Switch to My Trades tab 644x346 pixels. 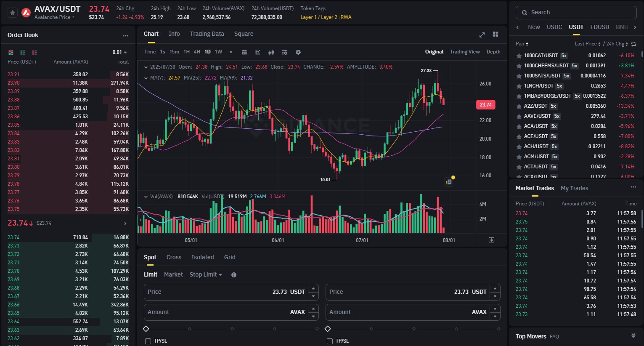(575, 188)
